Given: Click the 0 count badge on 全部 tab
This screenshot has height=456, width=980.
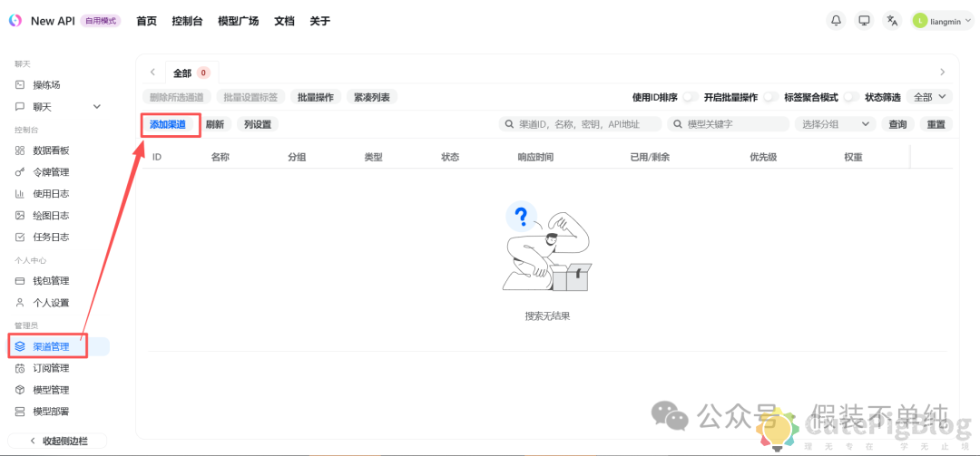Looking at the screenshot, I should (x=203, y=73).
